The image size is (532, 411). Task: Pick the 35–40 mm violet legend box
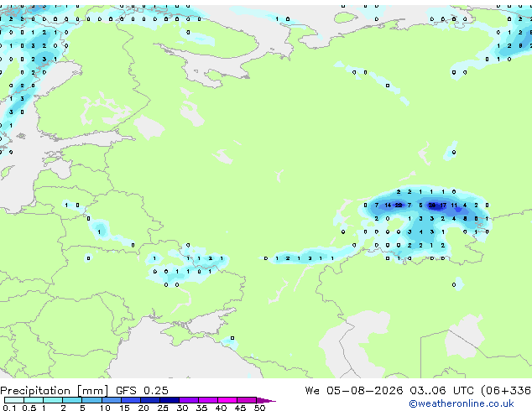[x=207, y=400]
